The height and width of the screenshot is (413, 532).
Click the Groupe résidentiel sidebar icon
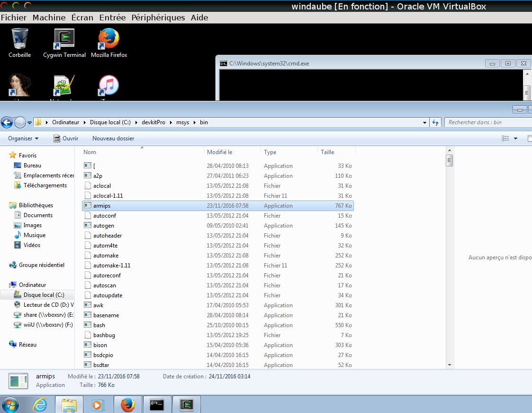click(12, 265)
